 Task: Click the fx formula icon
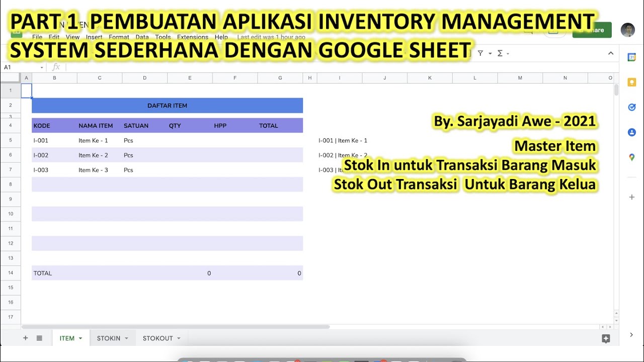click(x=56, y=67)
